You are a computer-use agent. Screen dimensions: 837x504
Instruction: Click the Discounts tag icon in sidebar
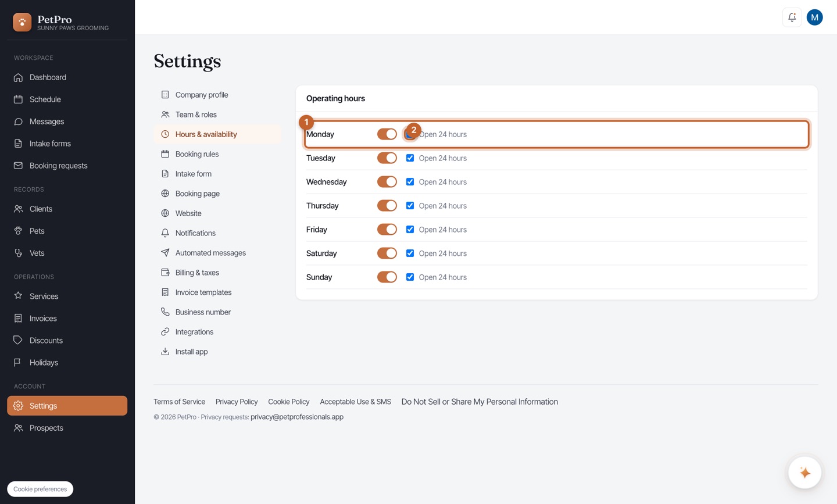click(x=19, y=340)
